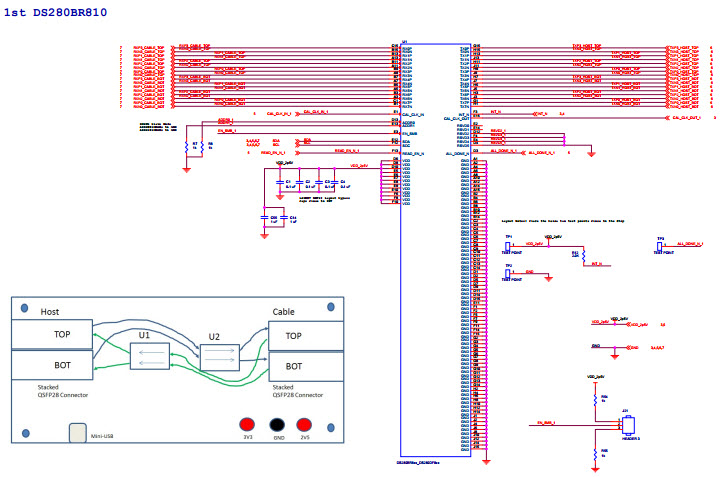This screenshot has width=723, height=477.
Task: Click the red 2V5 power jack
Action: [305, 423]
